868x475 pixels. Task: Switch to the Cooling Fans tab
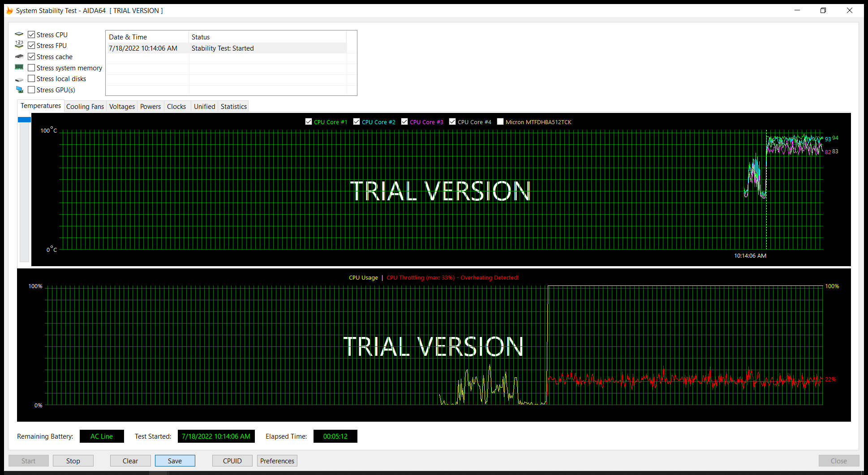85,107
